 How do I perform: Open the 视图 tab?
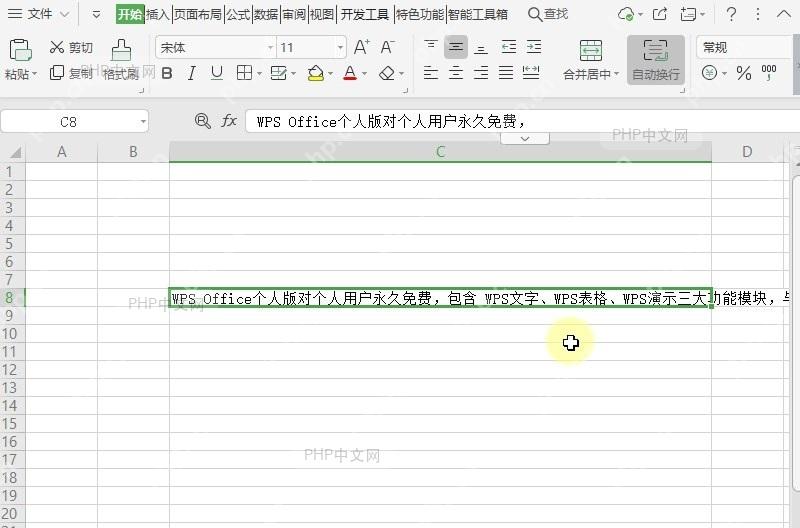[x=322, y=14]
